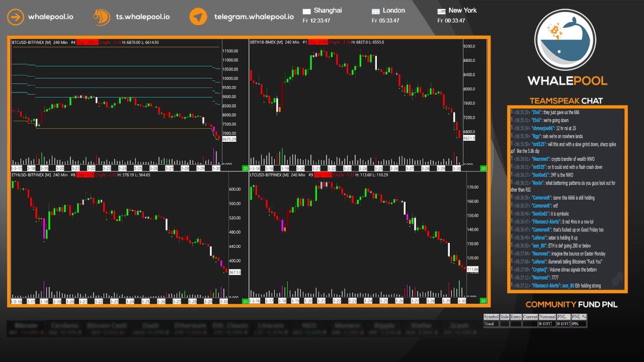644x362 pixels.
Task: Click the green 20 box on LTCUSD chart
Action: [483, 301]
